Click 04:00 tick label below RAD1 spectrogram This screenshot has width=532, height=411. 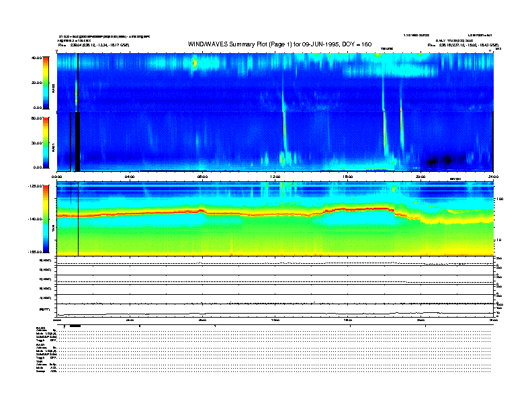tap(130, 177)
